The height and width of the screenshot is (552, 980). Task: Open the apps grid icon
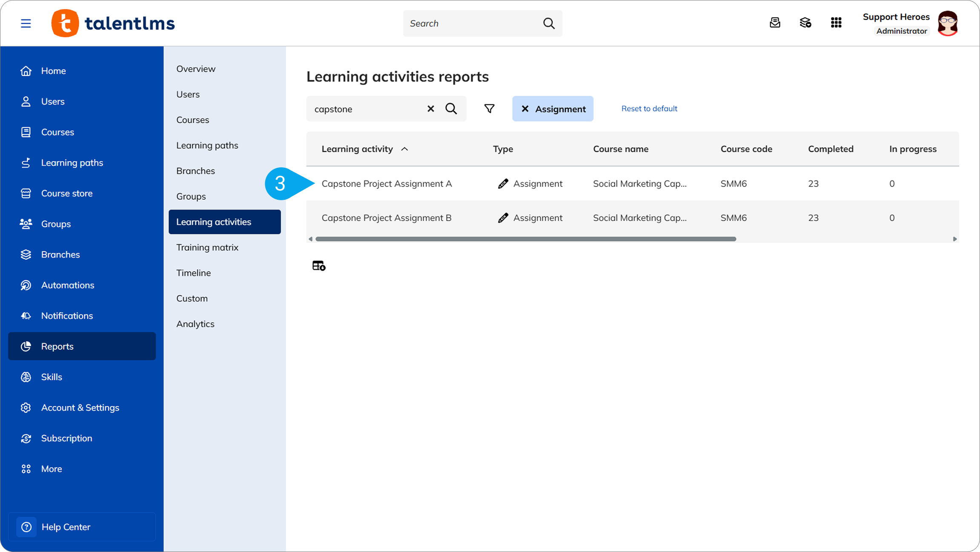(x=836, y=23)
